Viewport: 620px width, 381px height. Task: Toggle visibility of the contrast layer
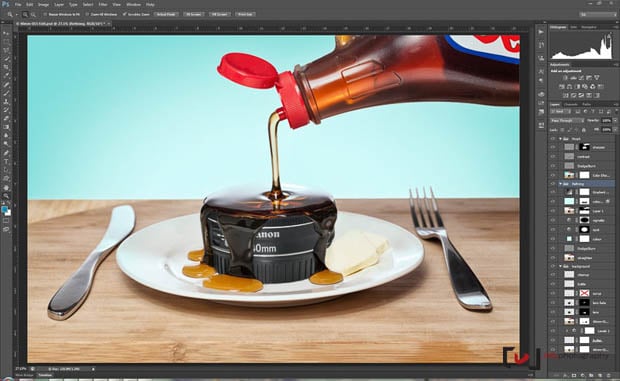click(553, 157)
